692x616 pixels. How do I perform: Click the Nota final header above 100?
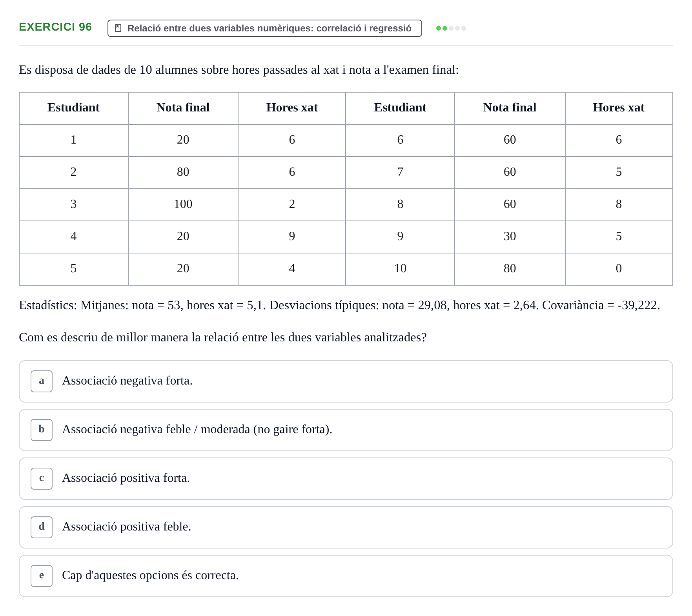[183, 108]
